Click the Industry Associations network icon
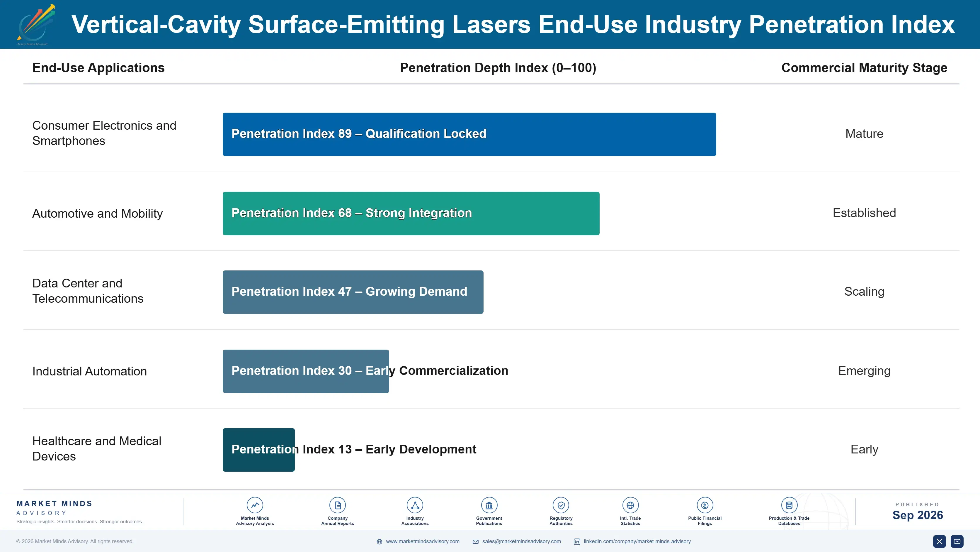Viewport: 980px width, 552px height. (415, 505)
